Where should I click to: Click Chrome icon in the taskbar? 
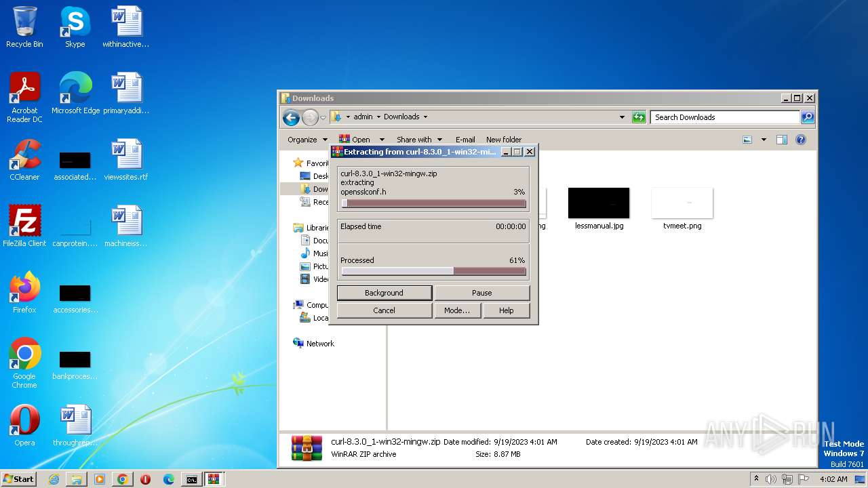coord(123,479)
